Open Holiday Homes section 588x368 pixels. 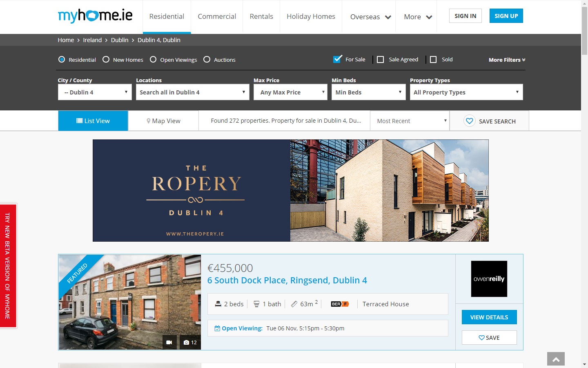[311, 16]
